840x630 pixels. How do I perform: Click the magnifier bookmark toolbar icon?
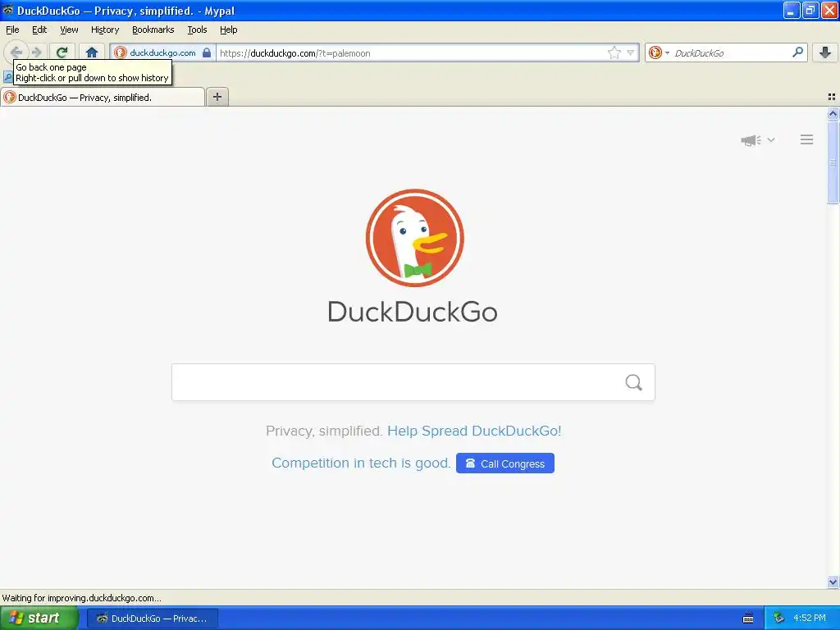[7, 78]
